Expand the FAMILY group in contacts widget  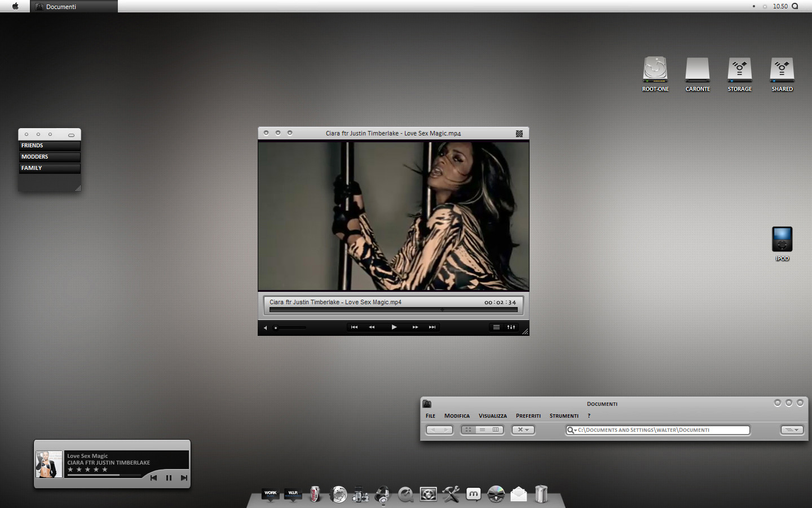coord(50,168)
